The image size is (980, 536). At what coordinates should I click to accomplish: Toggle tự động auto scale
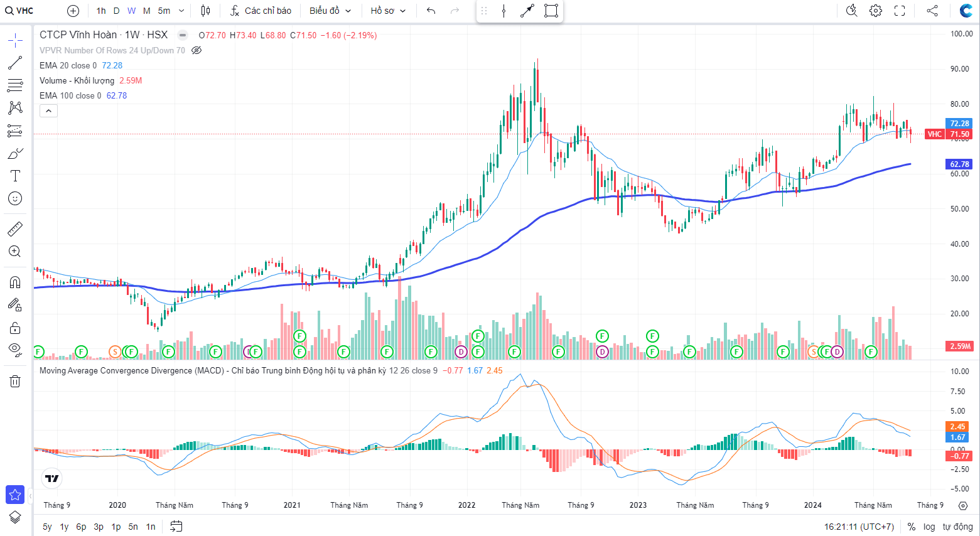click(957, 527)
